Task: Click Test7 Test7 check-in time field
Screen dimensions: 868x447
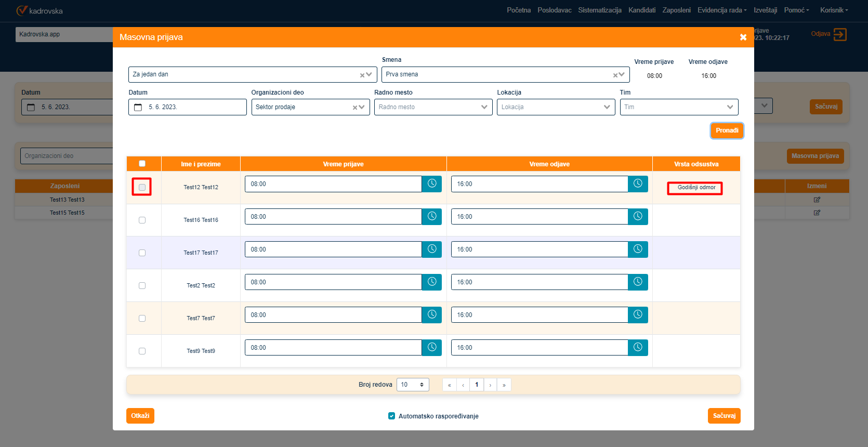Action: click(x=333, y=315)
